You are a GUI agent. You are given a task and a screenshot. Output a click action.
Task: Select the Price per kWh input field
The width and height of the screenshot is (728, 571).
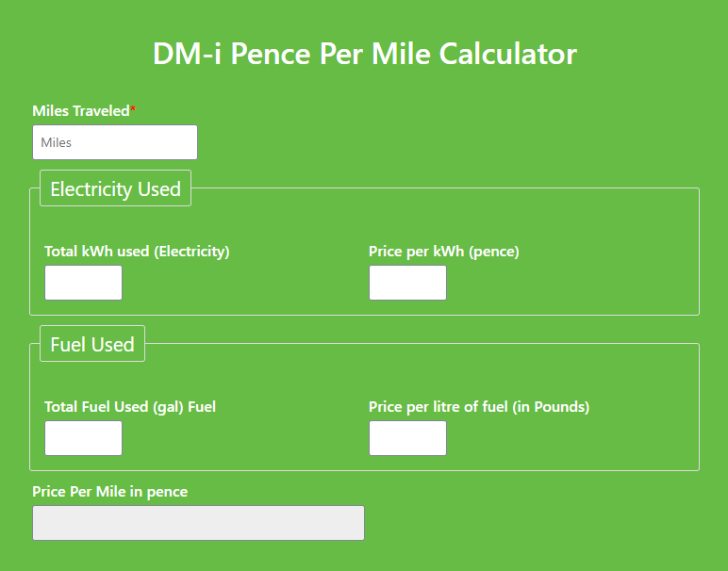click(x=407, y=283)
